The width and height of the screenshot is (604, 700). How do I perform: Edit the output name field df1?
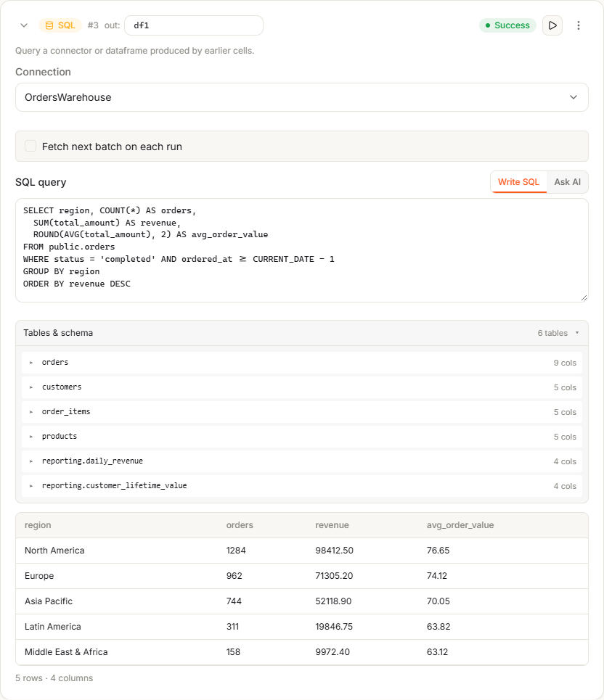tap(194, 25)
